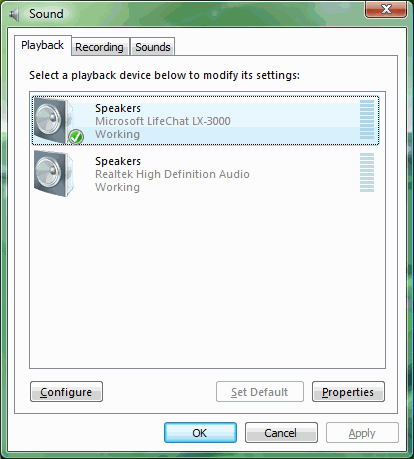Click the LifeChat LX-3000 speaker icon
The image size is (414, 459).
pyautogui.click(x=54, y=121)
